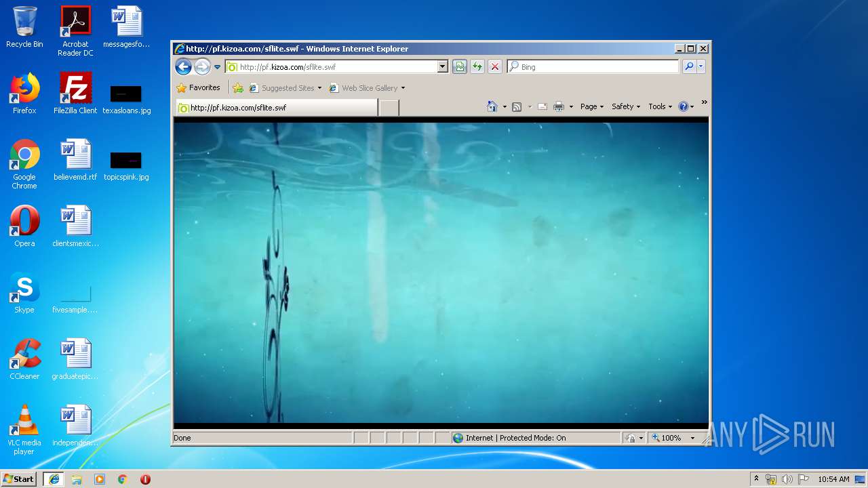Click the Add to Favorites Bar star icon

[238, 87]
